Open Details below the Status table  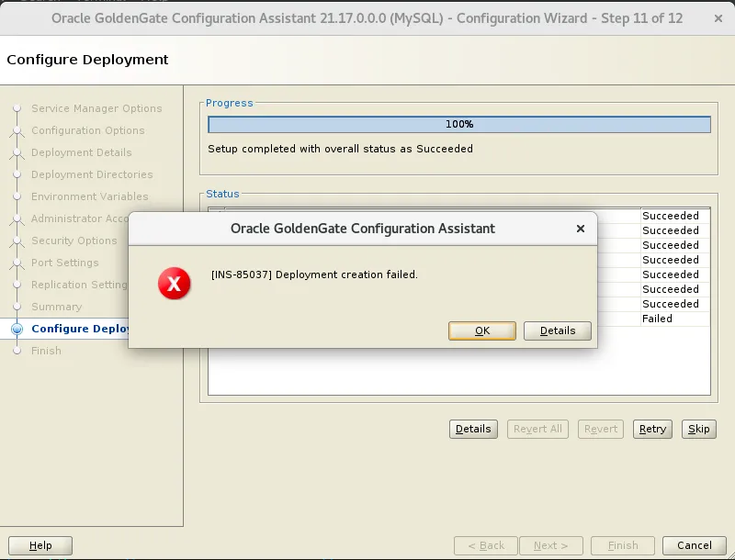[x=473, y=429]
